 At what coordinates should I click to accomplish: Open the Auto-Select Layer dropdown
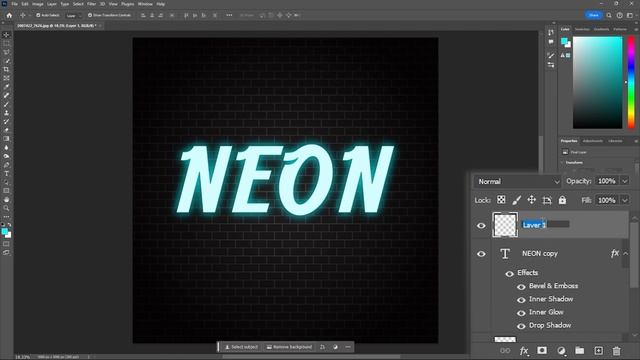click(x=74, y=16)
